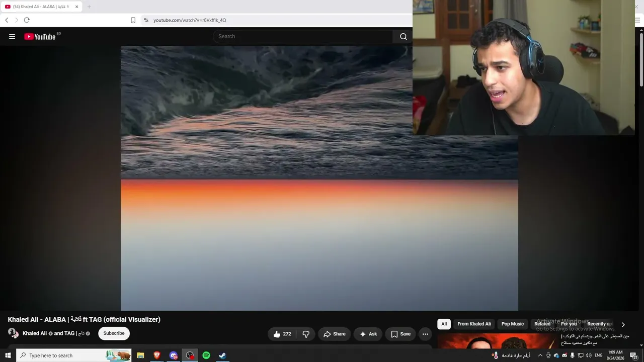
Task: Select the Recently uploaded chip
Action: click(599, 324)
